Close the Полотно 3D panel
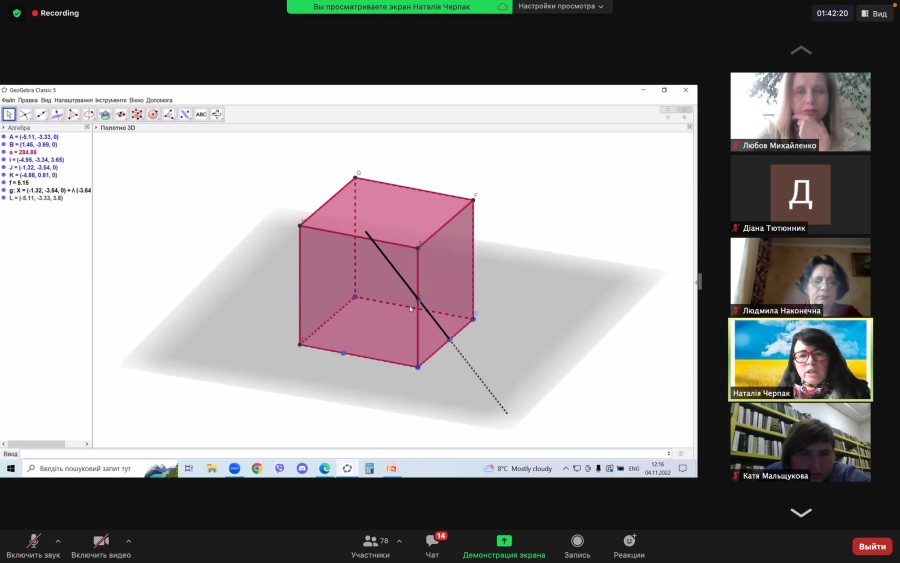Screen dimensions: 900x563 tap(689, 127)
